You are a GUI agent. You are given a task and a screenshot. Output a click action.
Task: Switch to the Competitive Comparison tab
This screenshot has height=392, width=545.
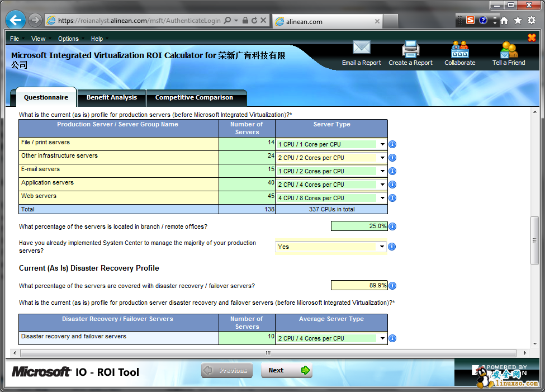[x=194, y=97]
